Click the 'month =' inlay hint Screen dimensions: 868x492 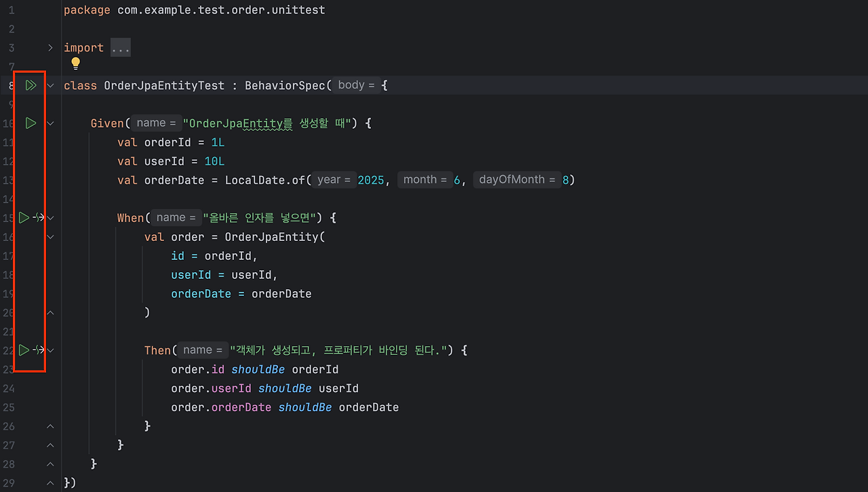[425, 180]
